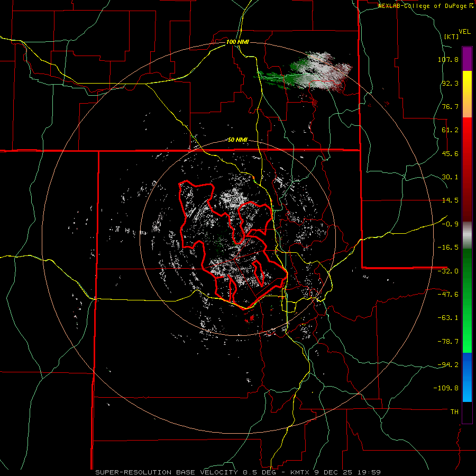Screen dimensions: 476x476
Task: Pick the blue segment of velocity color bar
Action: [x=467, y=377]
